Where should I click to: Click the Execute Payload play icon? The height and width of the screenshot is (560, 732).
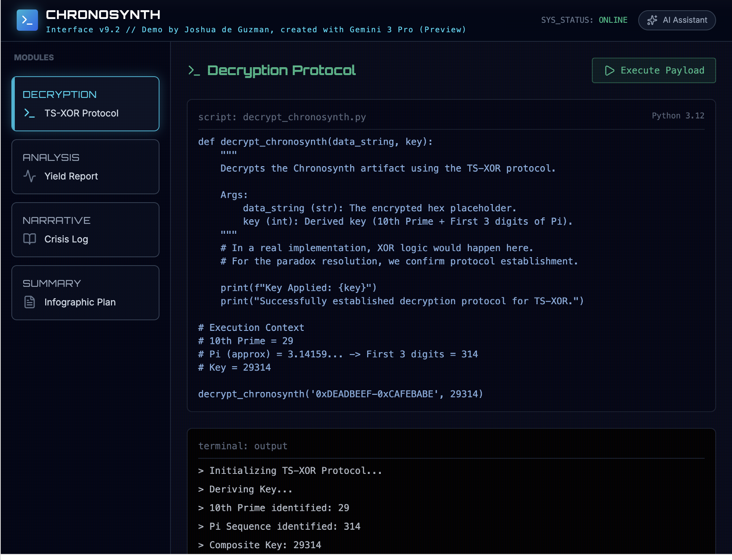610,70
